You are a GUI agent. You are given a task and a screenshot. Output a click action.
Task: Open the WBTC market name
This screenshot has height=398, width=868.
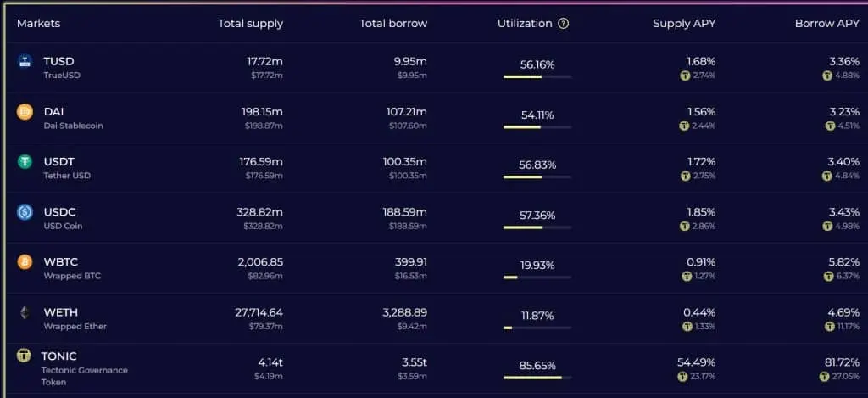pos(61,261)
